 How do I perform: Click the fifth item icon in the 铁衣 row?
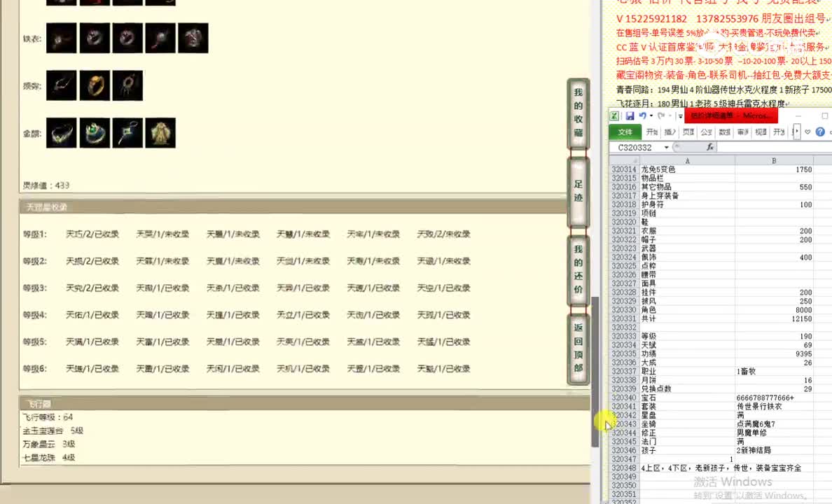point(193,38)
